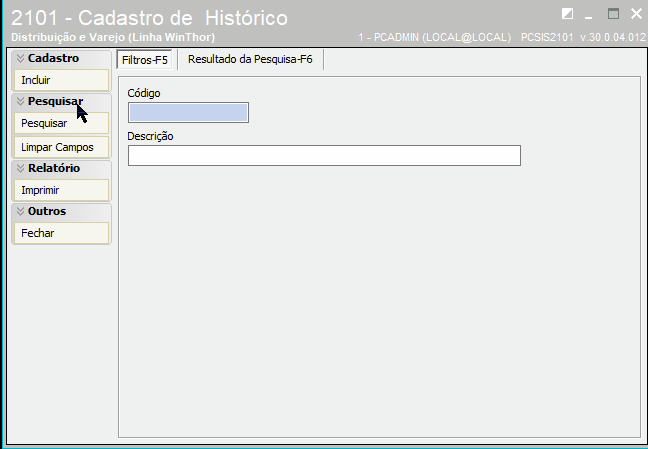Click the PCSIS2101 version text
The image size is (648, 449).
pos(583,37)
